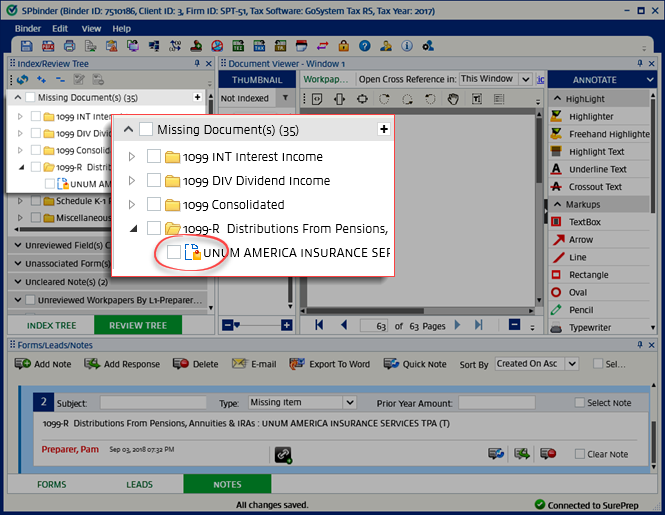665x515 pixels.
Task: Check the 1099 INT Interest Income checkbox
Action: [x=154, y=157]
